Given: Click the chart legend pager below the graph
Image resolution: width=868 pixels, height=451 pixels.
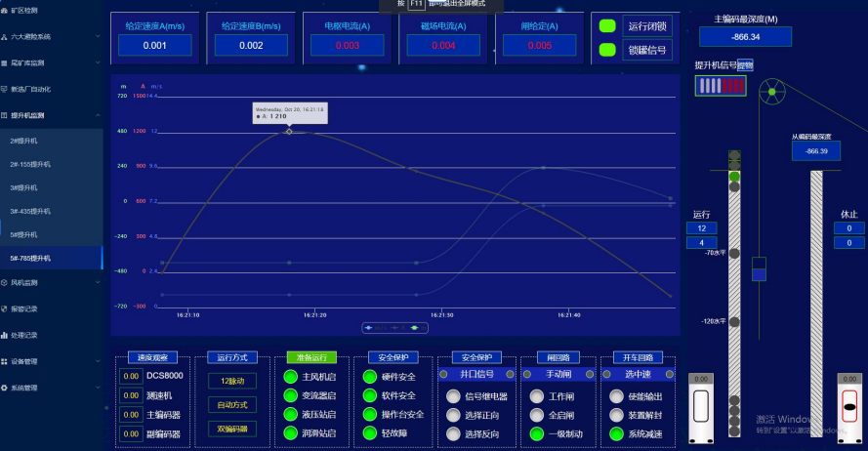Looking at the screenshot, I should click(x=393, y=328).
